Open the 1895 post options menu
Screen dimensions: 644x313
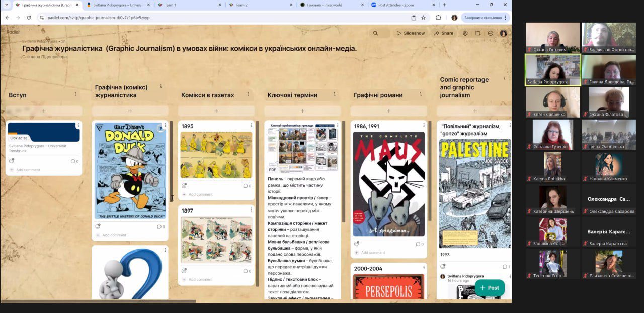251,126
